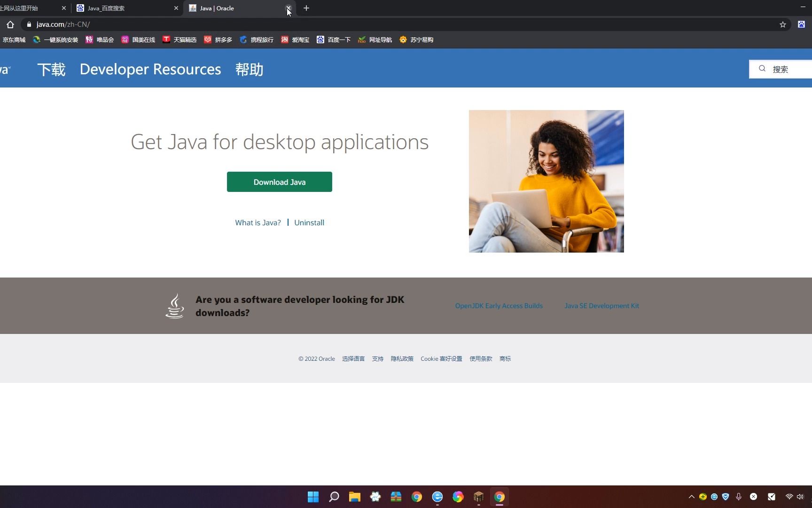The image size is (812, 508).
Task: Open taskbar Search magnifier
Action: click(x=334, y=497)
